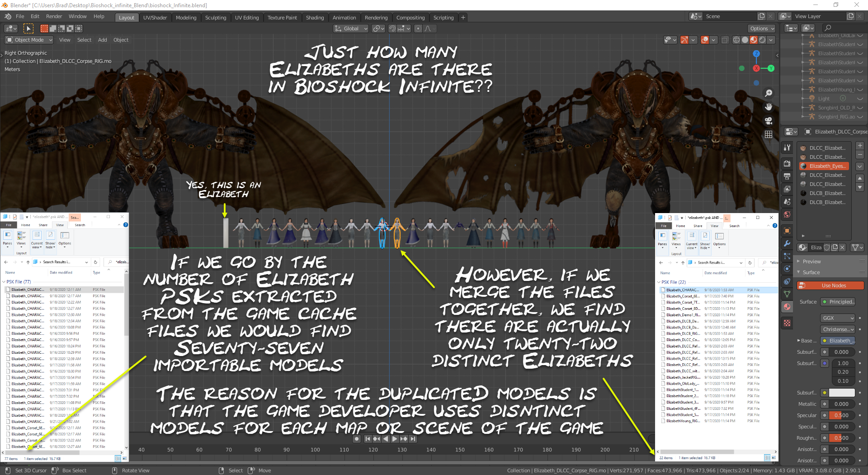Hide the Light object in outliner
Image resolution: width=868 pixels, height=475 pixels.
(859, 99)
